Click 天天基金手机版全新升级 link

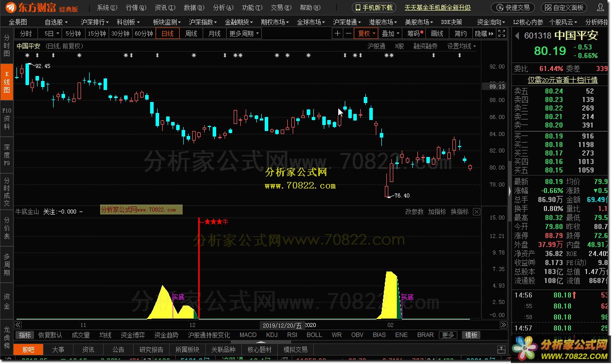coord(438,7)
